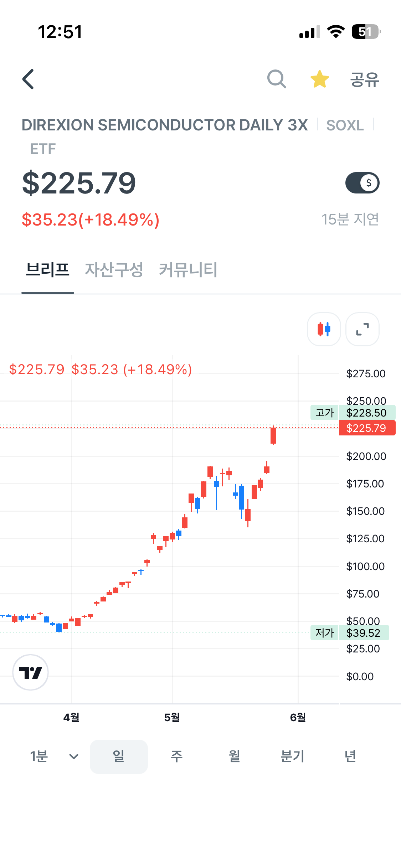Open the 1분 interval dropdown chevron
The height and width of the screenshot is (868, 401).
74,757
